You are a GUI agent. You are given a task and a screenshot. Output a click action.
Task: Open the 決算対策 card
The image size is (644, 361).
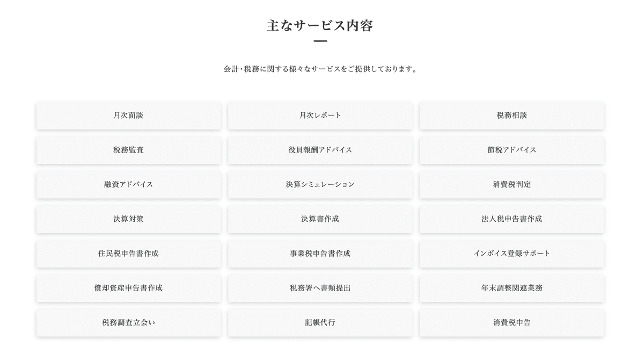tap(129, 219)
